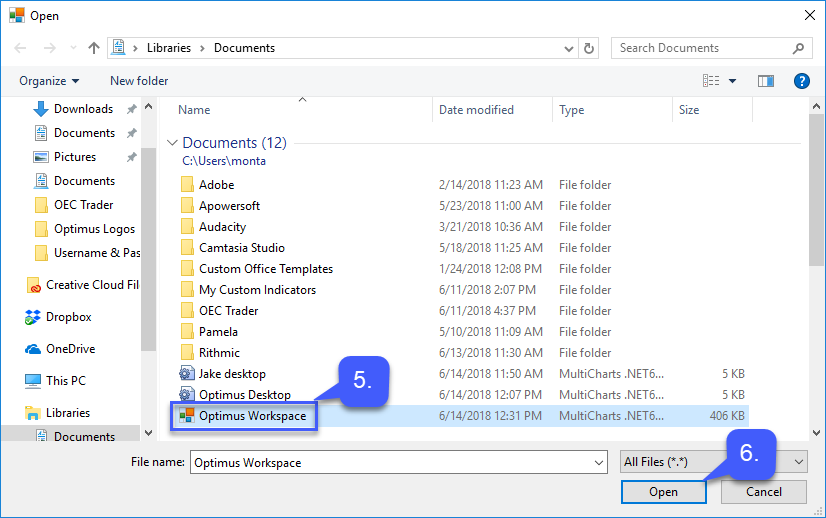
Task: Close the Open dialog
Action: [x=810, y=15]
